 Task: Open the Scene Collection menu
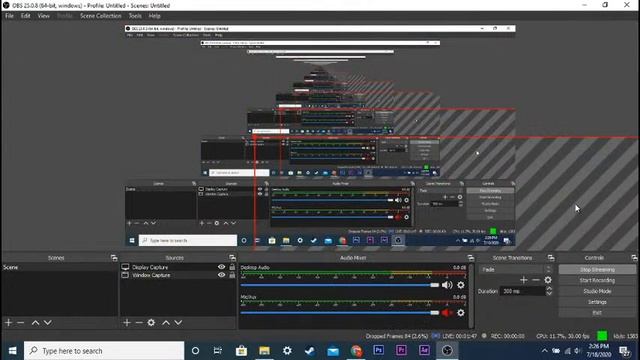[x=100, y=16]
